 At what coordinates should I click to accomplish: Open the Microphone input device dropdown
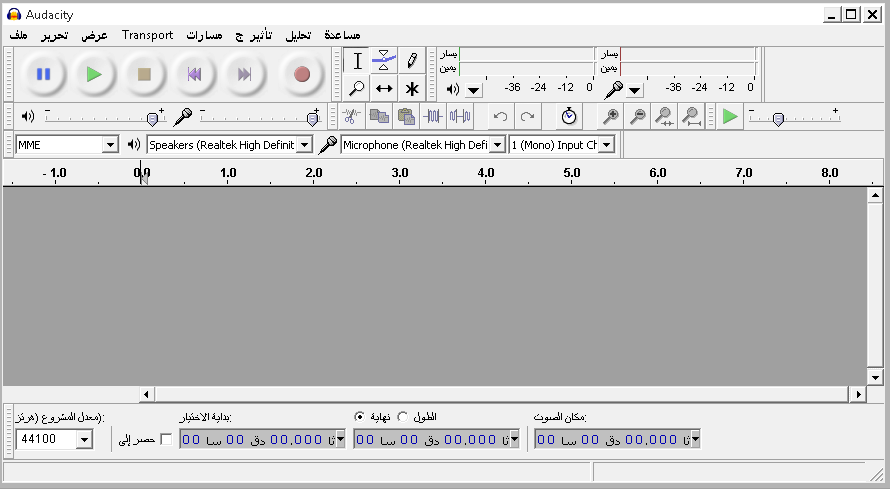click(x=497, y=145)
